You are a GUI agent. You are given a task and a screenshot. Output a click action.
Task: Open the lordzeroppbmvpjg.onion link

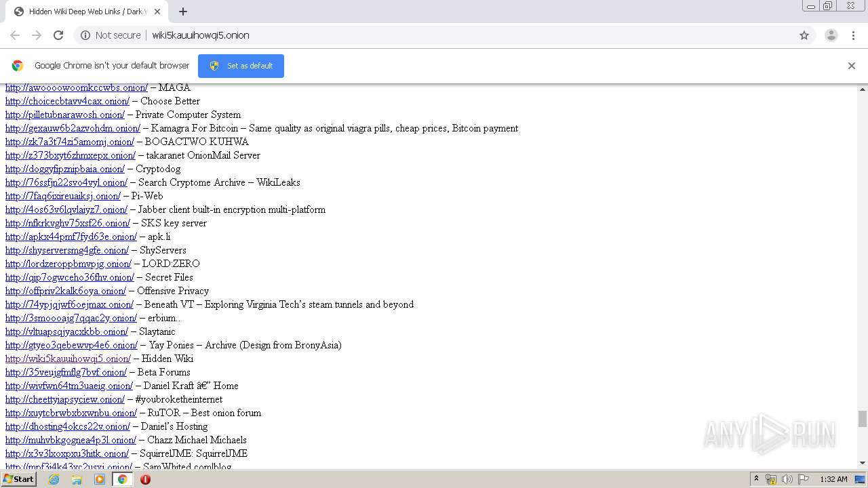tap(68, 264)
